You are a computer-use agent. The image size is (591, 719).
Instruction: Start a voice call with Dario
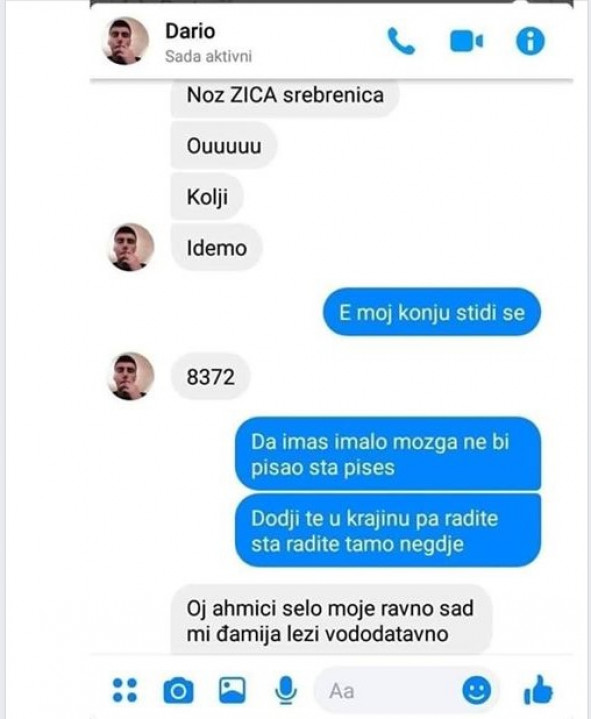401,41
